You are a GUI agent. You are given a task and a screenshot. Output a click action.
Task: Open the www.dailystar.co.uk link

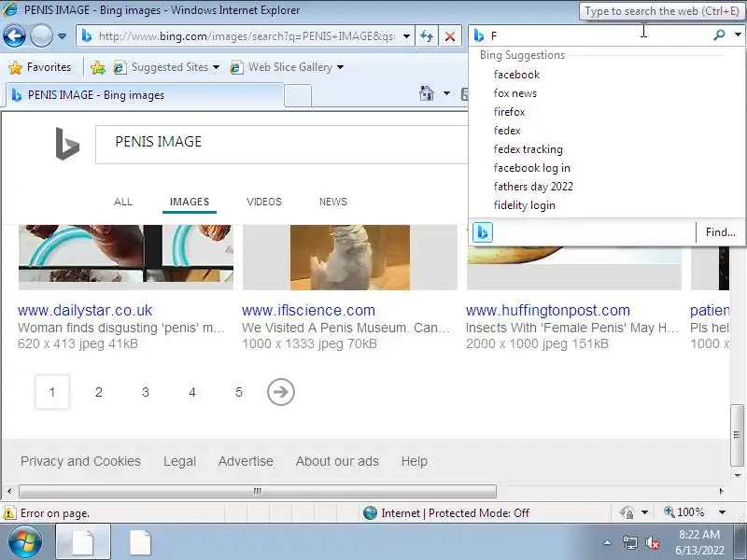click(x=85, y=311)
